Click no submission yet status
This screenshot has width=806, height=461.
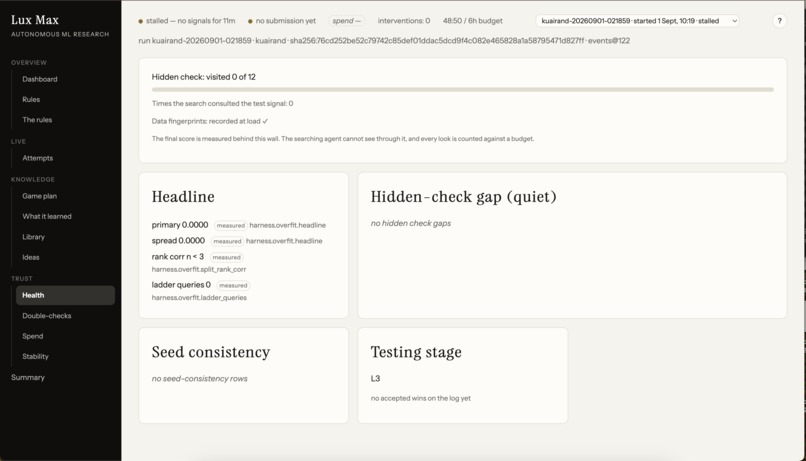(282, 21)
